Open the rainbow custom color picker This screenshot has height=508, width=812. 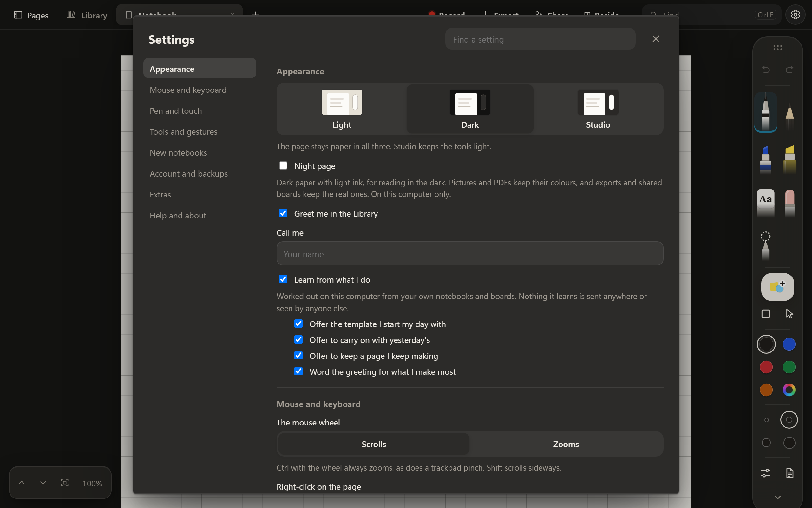click(x=789, y=390)
